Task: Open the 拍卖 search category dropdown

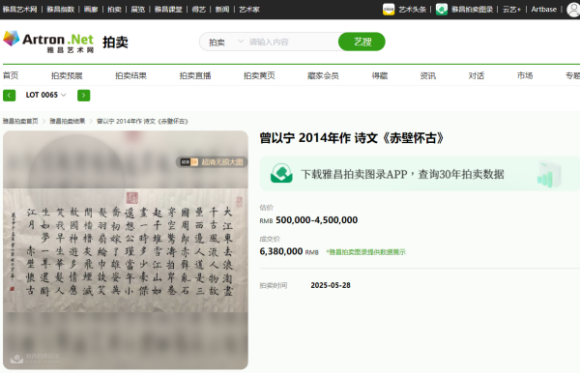Action: coord(226,42)
